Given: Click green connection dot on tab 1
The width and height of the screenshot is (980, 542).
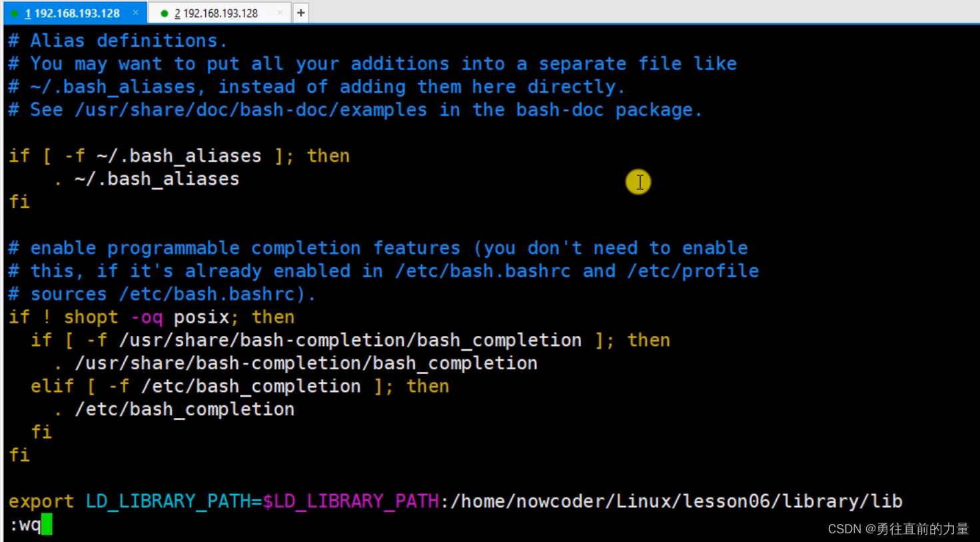Looking at the screenshot, I should (x=15, y=13).
